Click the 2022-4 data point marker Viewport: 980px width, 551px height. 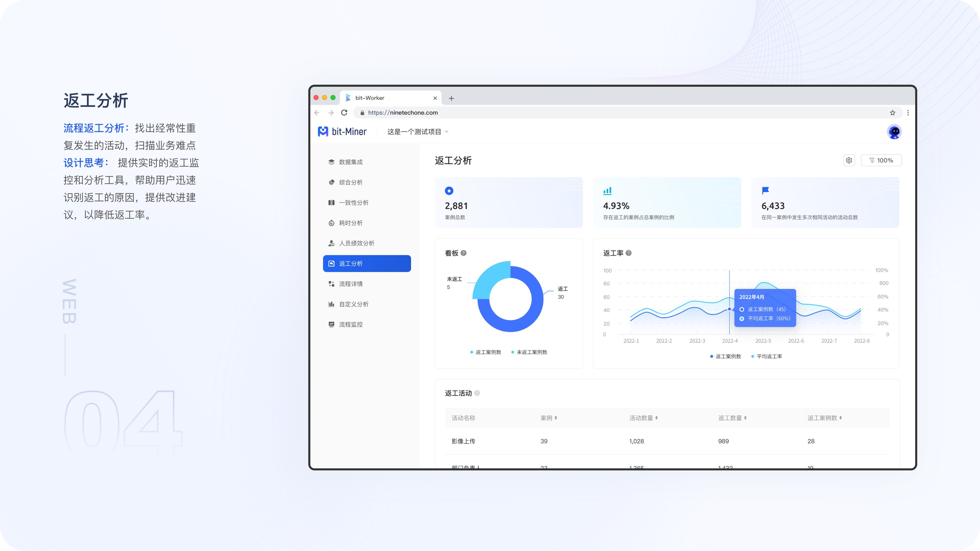tap(729, 309)
